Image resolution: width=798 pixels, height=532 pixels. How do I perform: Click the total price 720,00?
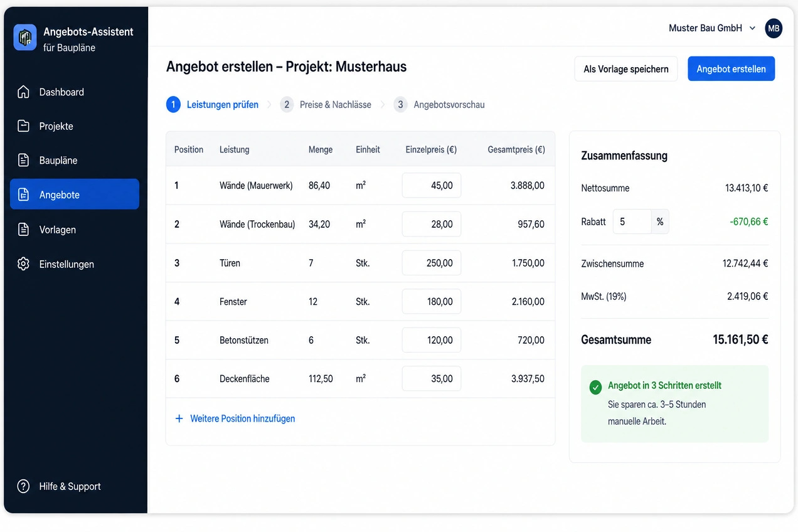tap(531, 340)
